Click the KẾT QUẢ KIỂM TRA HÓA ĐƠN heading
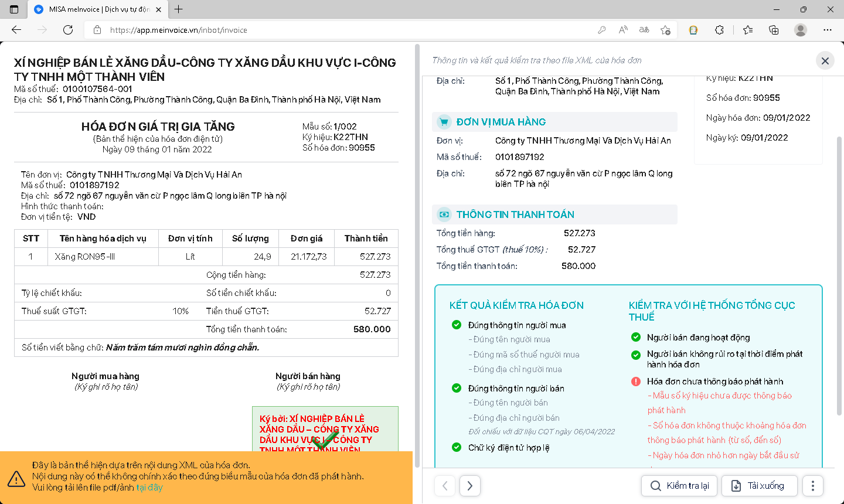844x504 pixels. [x=516, y=305]
